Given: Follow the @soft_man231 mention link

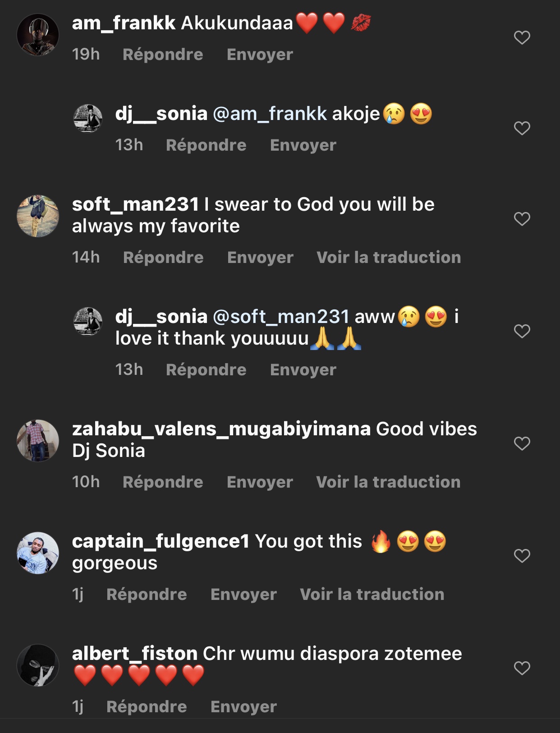Looking at the screenshot, I should click(280, 317).
